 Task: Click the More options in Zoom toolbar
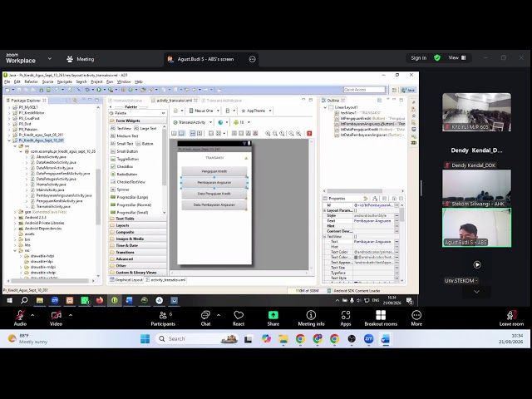[x=416, y=318]
